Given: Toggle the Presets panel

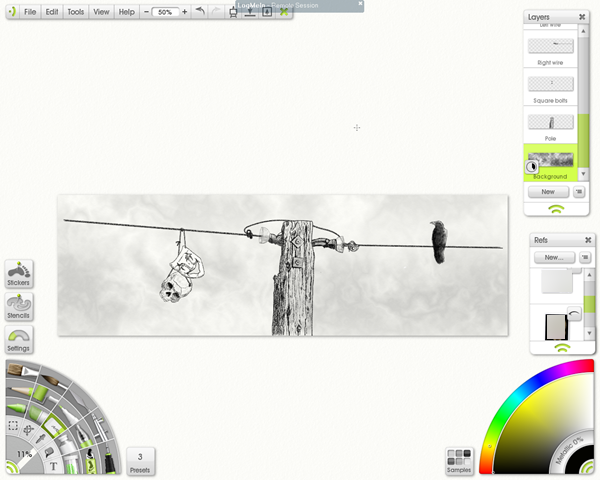Looking at the screenshot, I should pos(140,461).
